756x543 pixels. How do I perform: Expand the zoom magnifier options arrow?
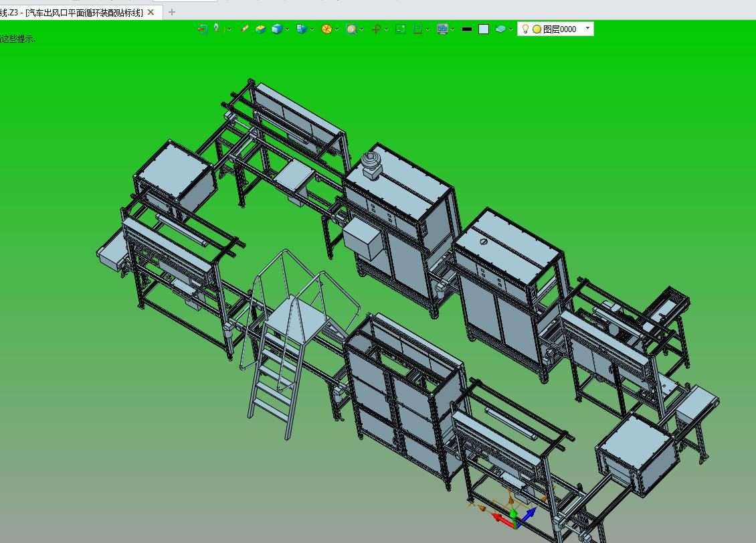362,29
